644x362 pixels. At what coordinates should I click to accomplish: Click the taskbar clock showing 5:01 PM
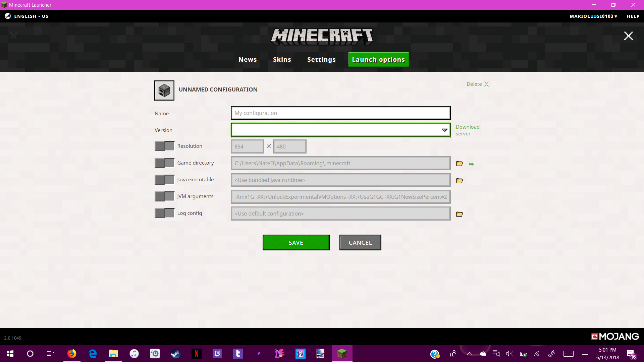coord(607,354)
